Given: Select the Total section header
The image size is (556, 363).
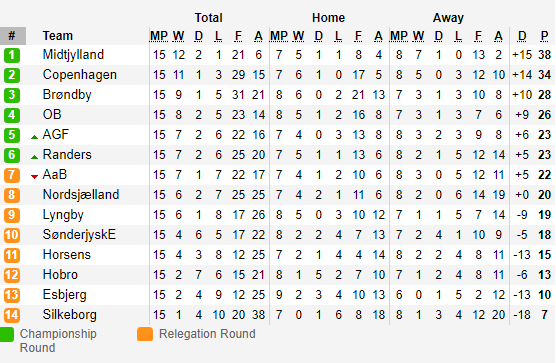Looking at the screenshot, I should [x=208, y=18].
